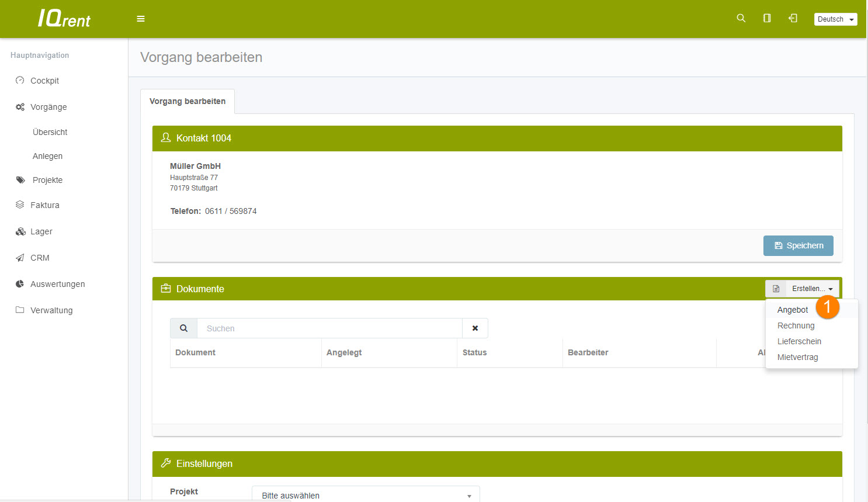Click the book icon in top bar
868x502 pixels.
tap(767, 18)
